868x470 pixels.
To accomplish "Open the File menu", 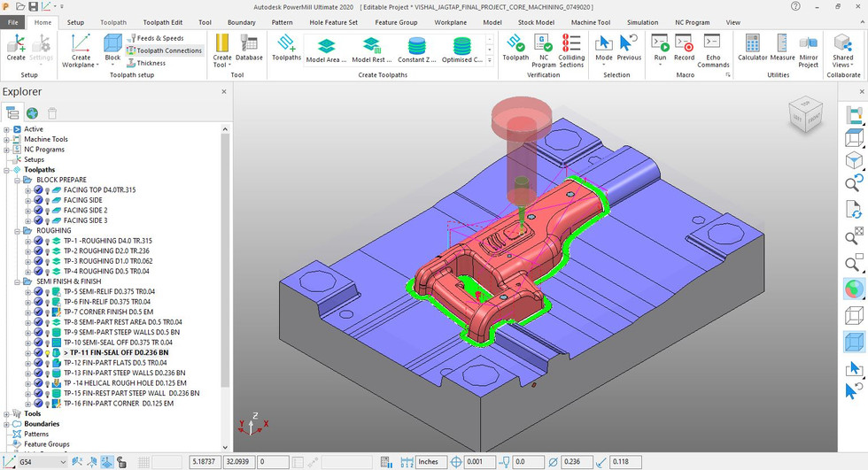I will tap(12, 23).
